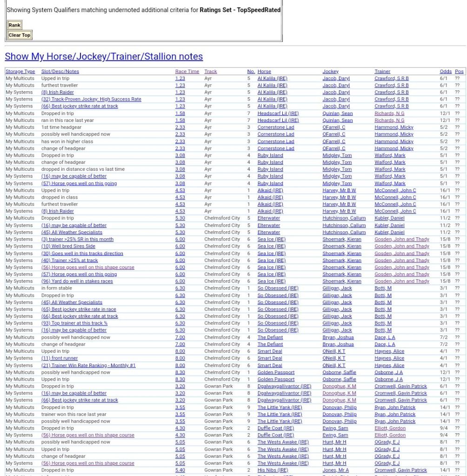Sort by the Trainer column header
The height and width of the screenshot is (476, 467).
pyautogui.click(x=382, y=71)
